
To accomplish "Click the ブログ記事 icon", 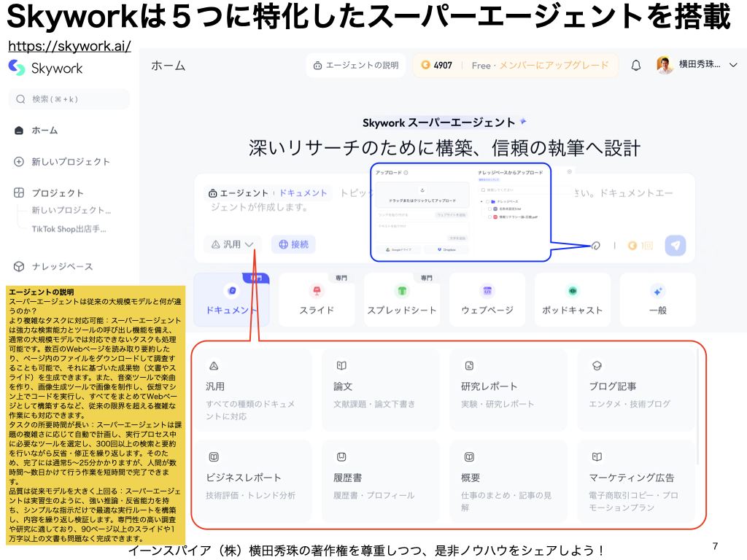I will click(x=597, y=366).
